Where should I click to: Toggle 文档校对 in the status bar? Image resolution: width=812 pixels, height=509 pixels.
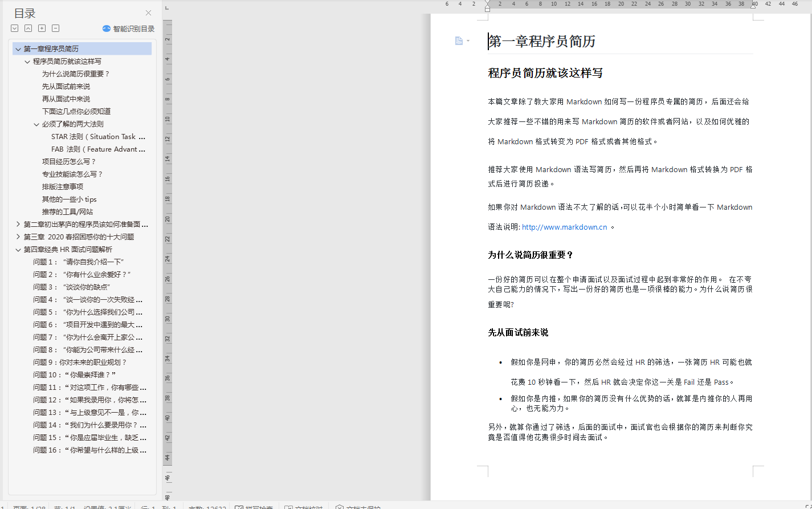tap(304, 507)
